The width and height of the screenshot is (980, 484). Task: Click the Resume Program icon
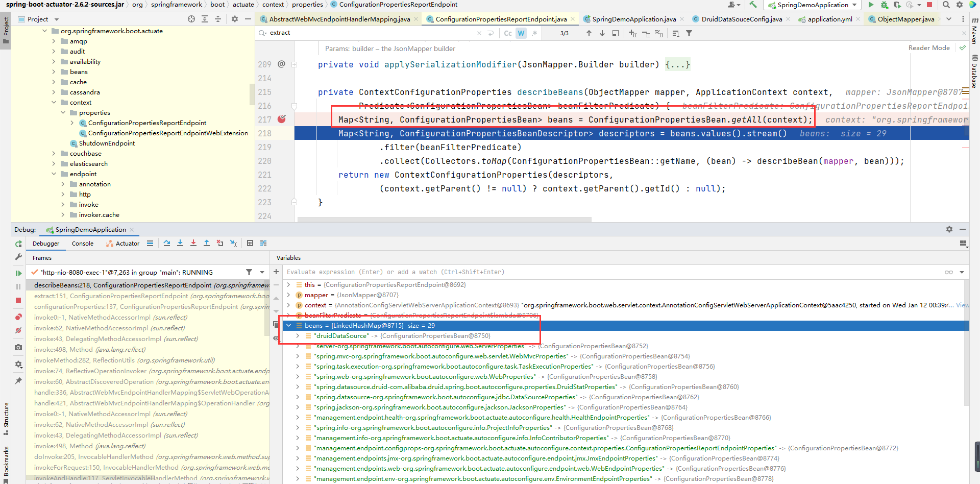[18, 273]
